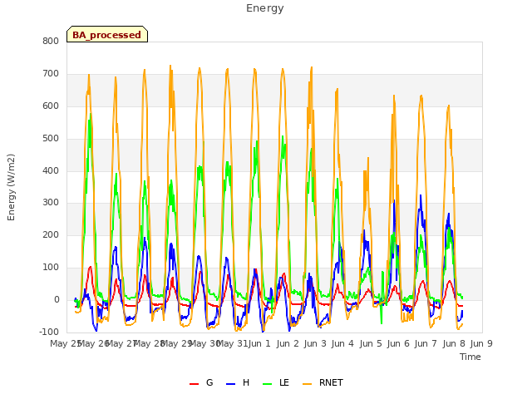Click the 400 y-axis tick label
532x399 pixels.
(51, 170)
